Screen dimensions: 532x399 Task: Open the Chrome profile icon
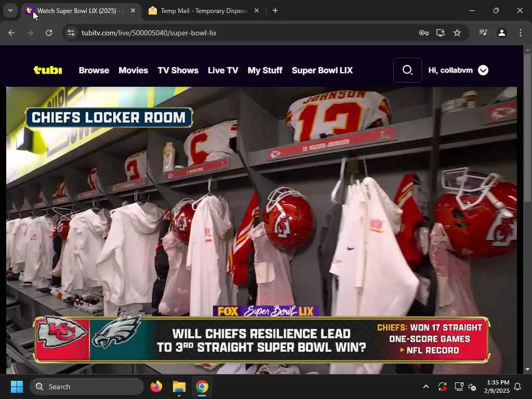tap(502, 33)
